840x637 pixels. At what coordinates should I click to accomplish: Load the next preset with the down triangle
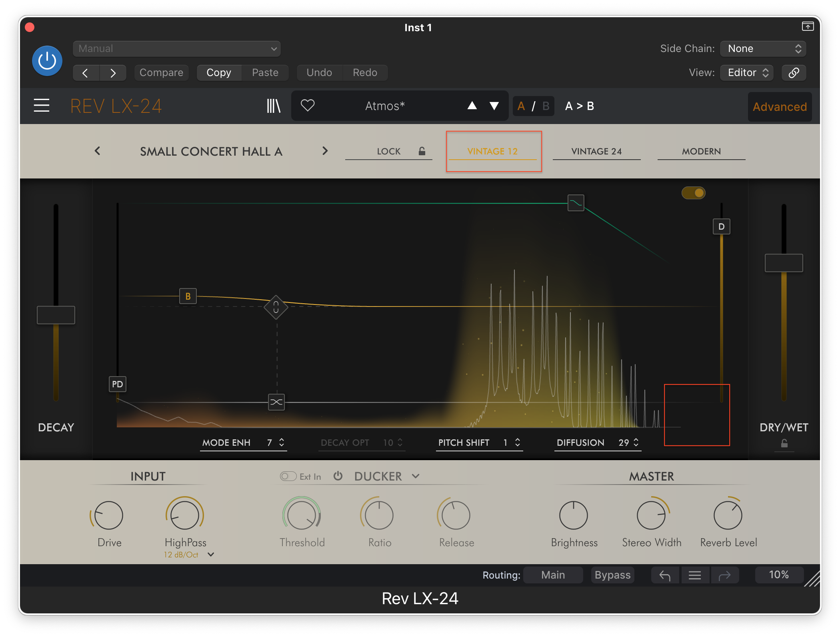(x=494, y=106)
